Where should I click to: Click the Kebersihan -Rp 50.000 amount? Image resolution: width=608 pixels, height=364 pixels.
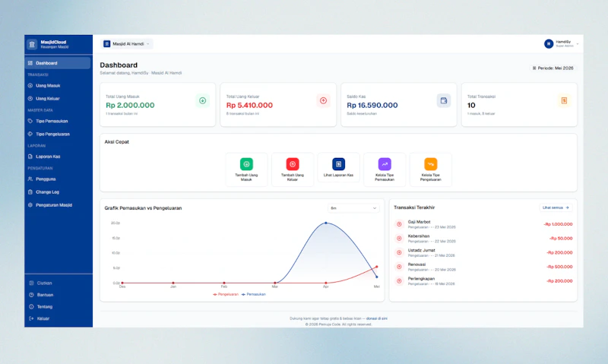click(x=561, y=239)
